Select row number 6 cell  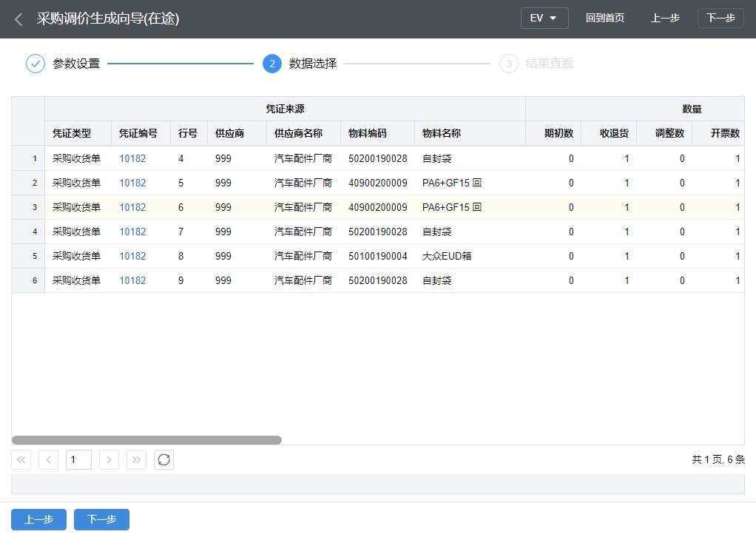pyautogui.click(x=28, y=280)
